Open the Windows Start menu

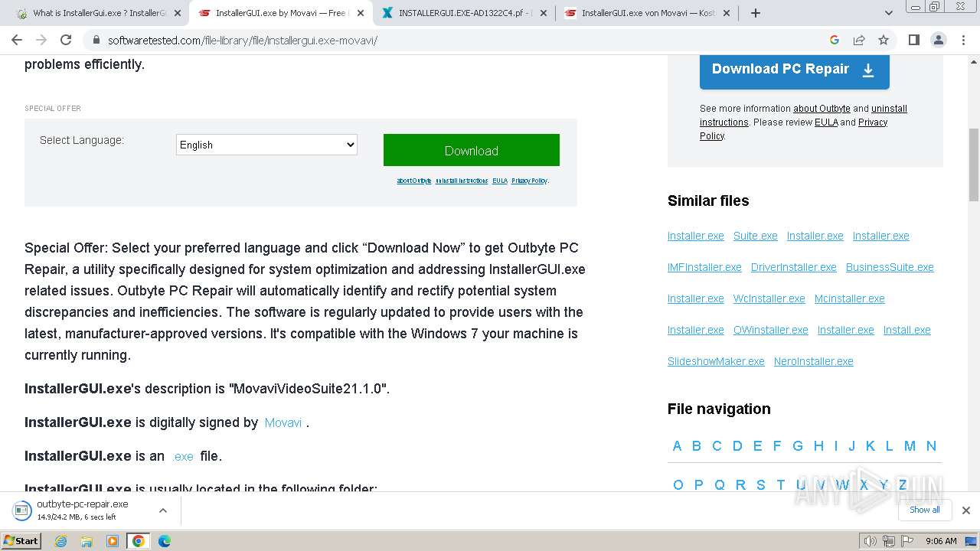tap(21, 541)
